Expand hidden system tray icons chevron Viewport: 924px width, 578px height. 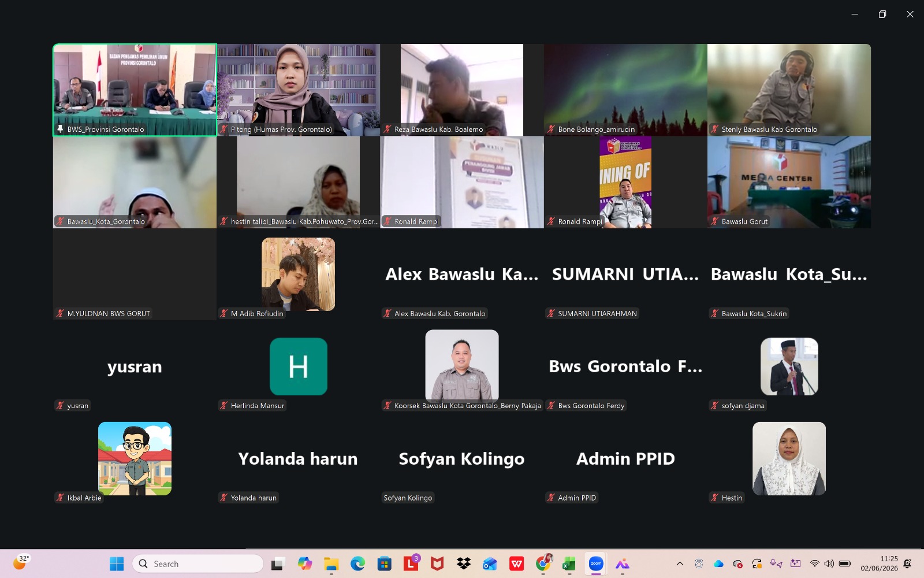pyautogui.click(x=680, y=564)
